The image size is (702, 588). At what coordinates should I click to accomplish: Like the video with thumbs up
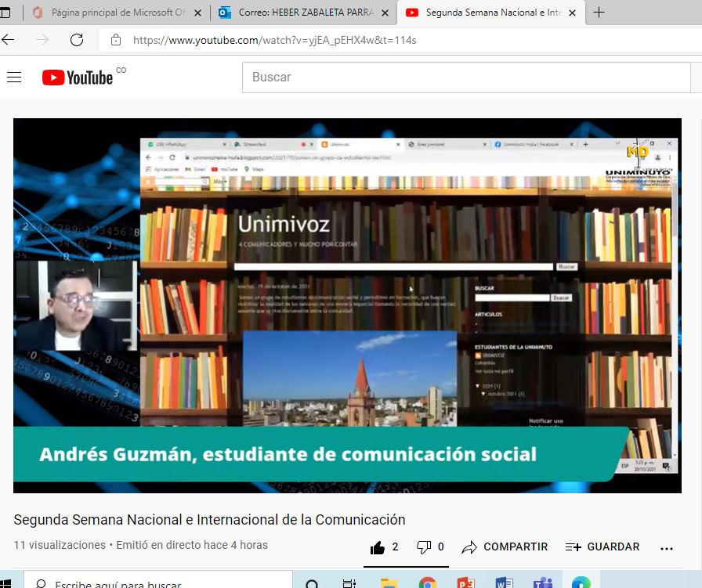[378, 547]
